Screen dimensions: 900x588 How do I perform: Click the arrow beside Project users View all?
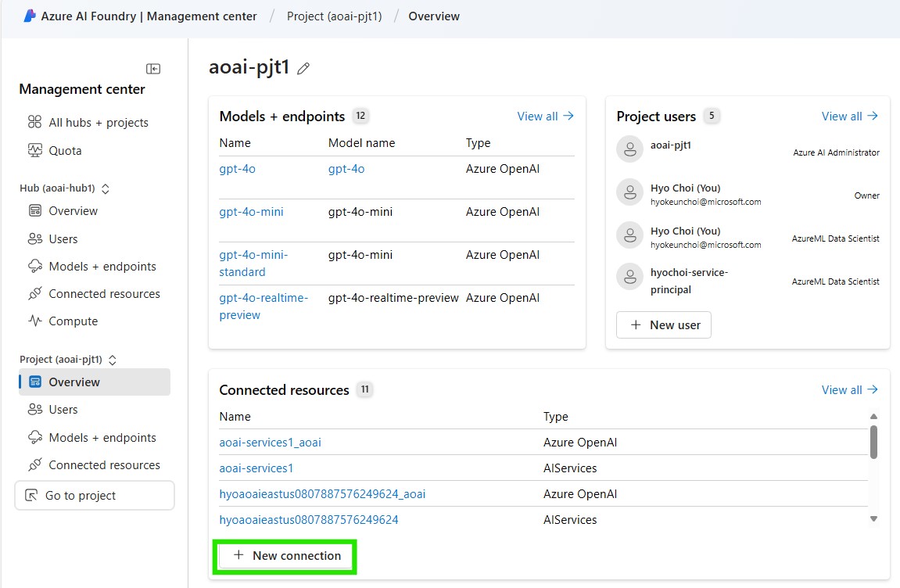[873, 116]
